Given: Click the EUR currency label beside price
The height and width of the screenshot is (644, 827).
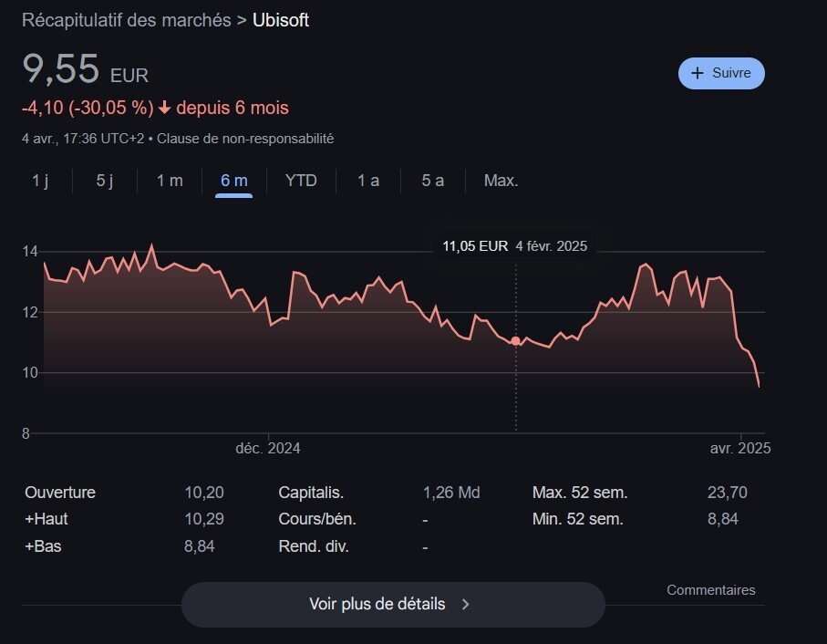Looking at the screenshot, I should tap(129, 76).
